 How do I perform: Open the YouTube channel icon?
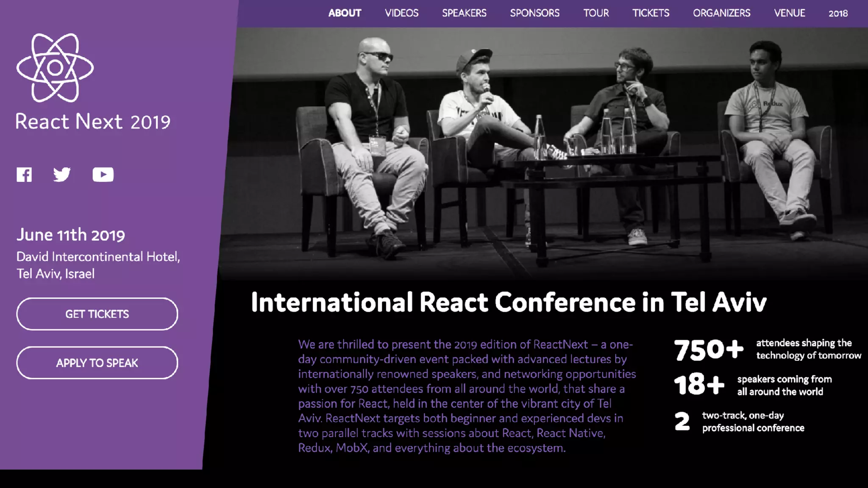[103, 175]
